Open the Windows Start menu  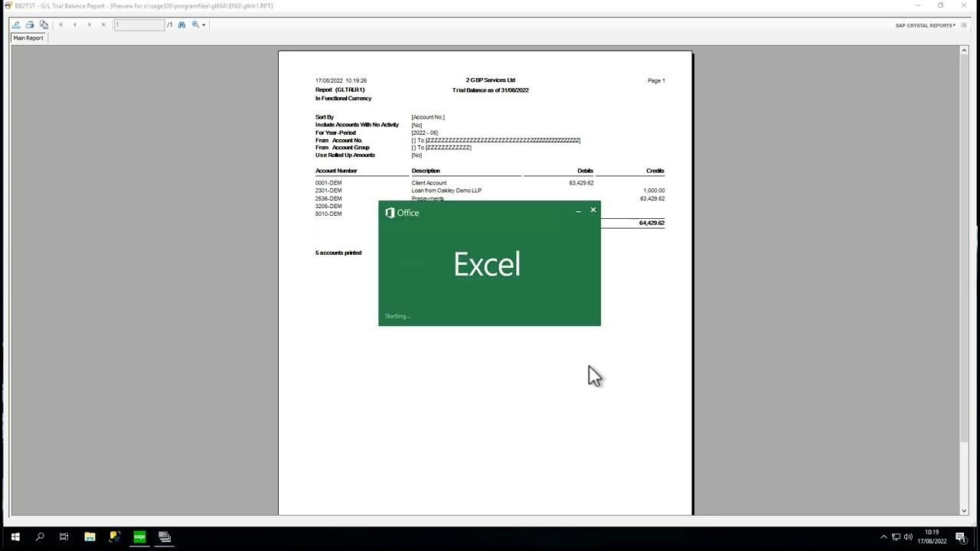(x=15, y=537)
